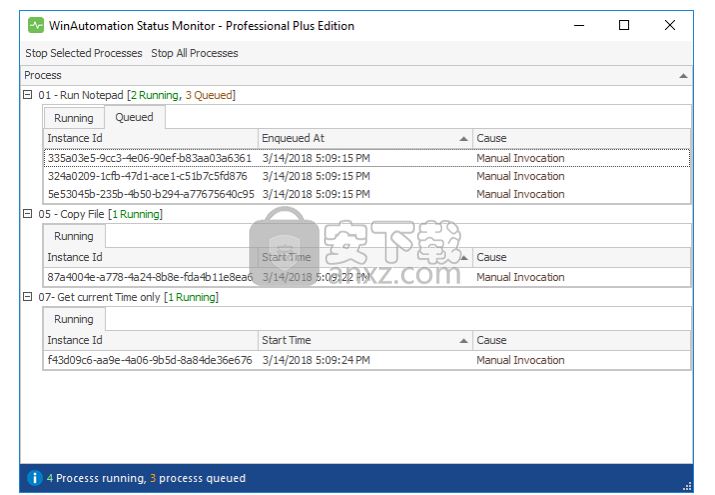Sort by the Process column header
Image resolution: width=715 pixels, height=495 pixels.
(x=357, y=75)
